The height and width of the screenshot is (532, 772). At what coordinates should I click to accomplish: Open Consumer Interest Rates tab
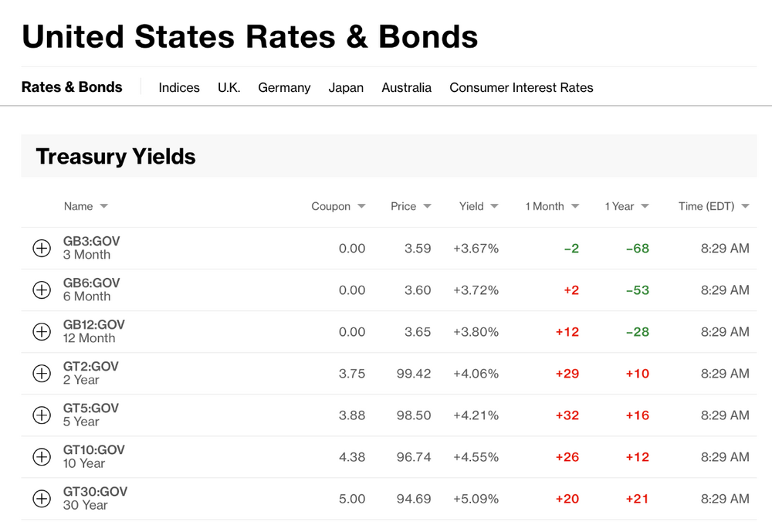point(521,88)
